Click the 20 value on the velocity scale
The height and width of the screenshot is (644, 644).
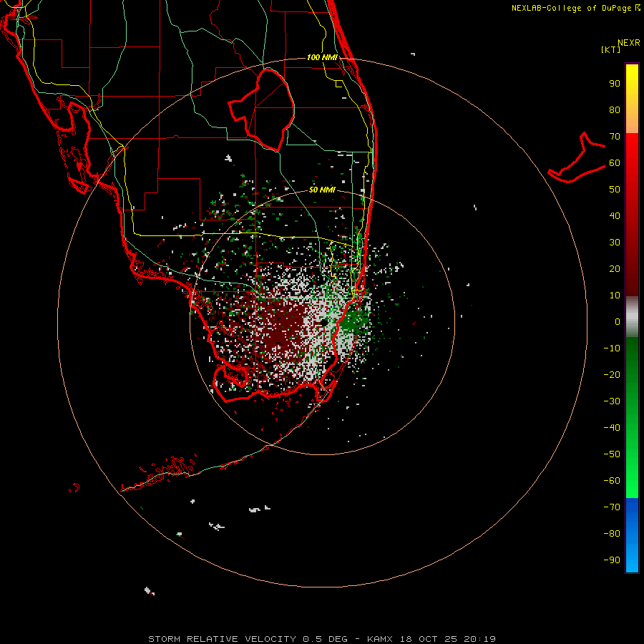pos(615,268)
